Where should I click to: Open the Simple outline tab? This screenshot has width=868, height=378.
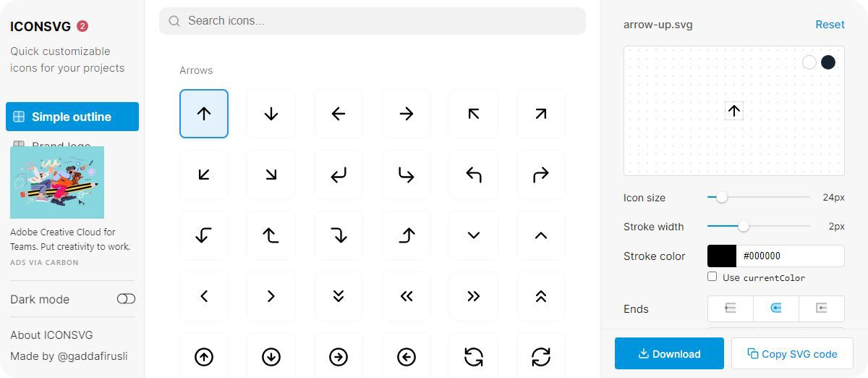tap(72, 117)
